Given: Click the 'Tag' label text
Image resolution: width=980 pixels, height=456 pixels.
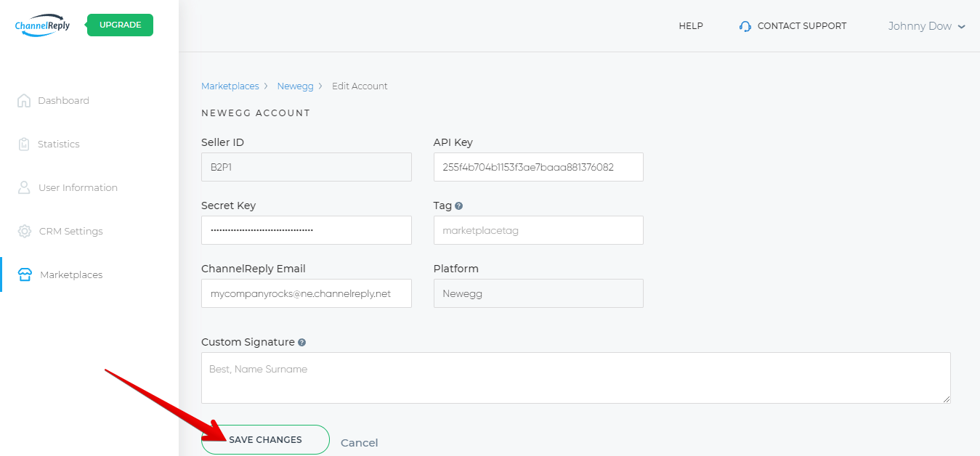Looking at the screenshot, I should [442, 205].
